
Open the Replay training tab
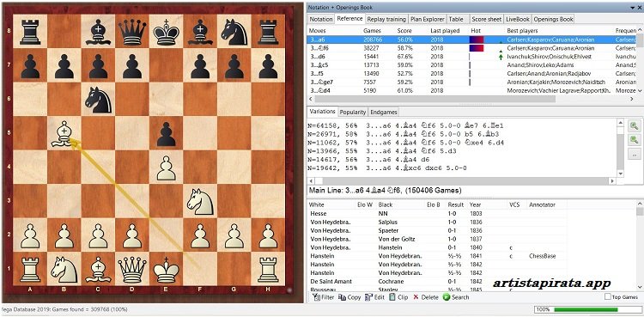[386, 19]
